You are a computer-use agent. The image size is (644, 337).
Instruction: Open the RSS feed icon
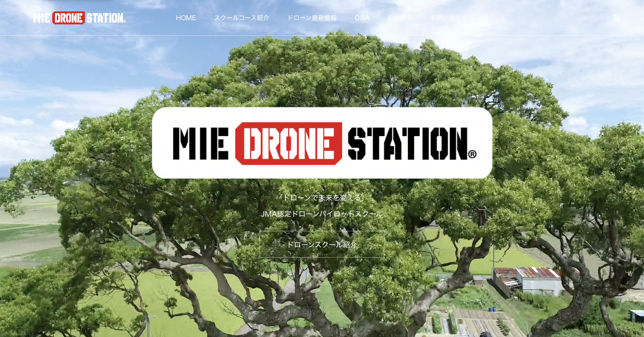(x=617, y=18)
